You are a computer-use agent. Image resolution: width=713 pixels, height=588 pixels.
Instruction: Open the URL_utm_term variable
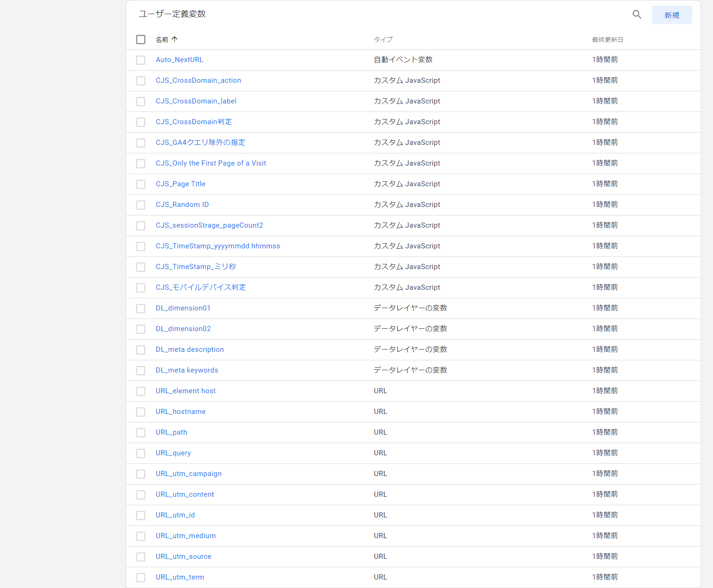coord(180,577)
